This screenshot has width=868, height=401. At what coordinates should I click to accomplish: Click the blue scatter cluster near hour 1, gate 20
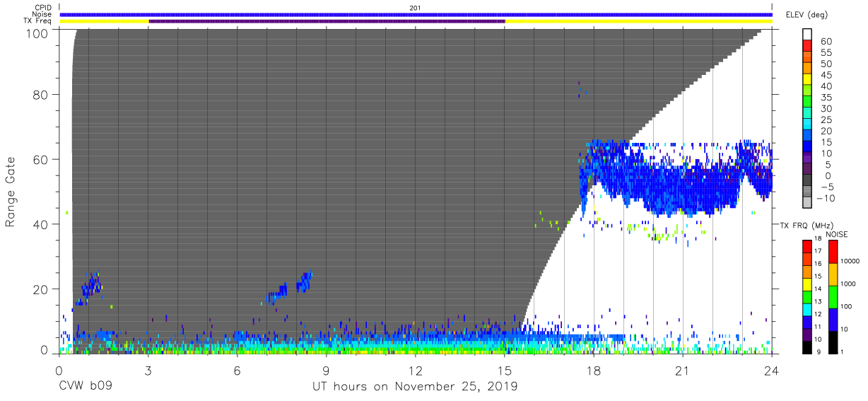click(x=89, y=289)
